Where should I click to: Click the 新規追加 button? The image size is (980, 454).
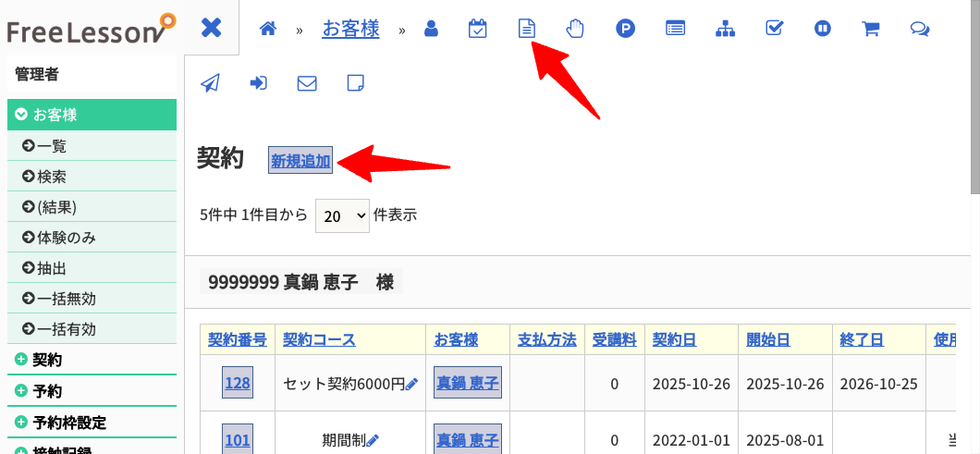[300, 161]
